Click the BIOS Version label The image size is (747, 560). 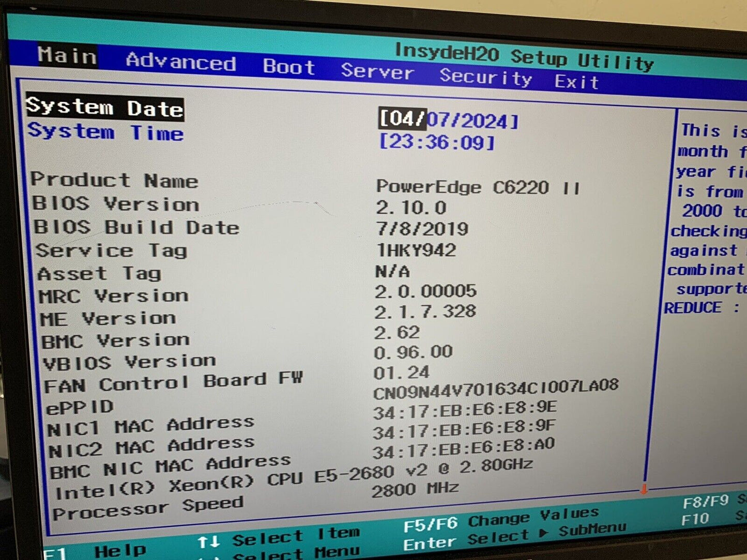116,203
